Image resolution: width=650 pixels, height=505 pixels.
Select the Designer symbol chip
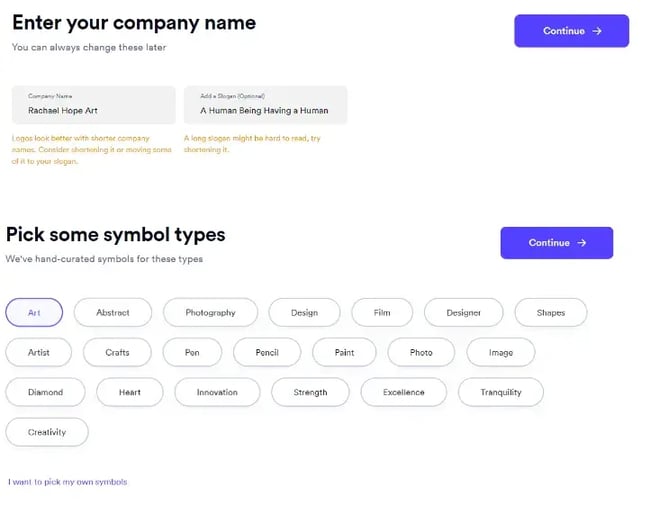tap(463, 313)
